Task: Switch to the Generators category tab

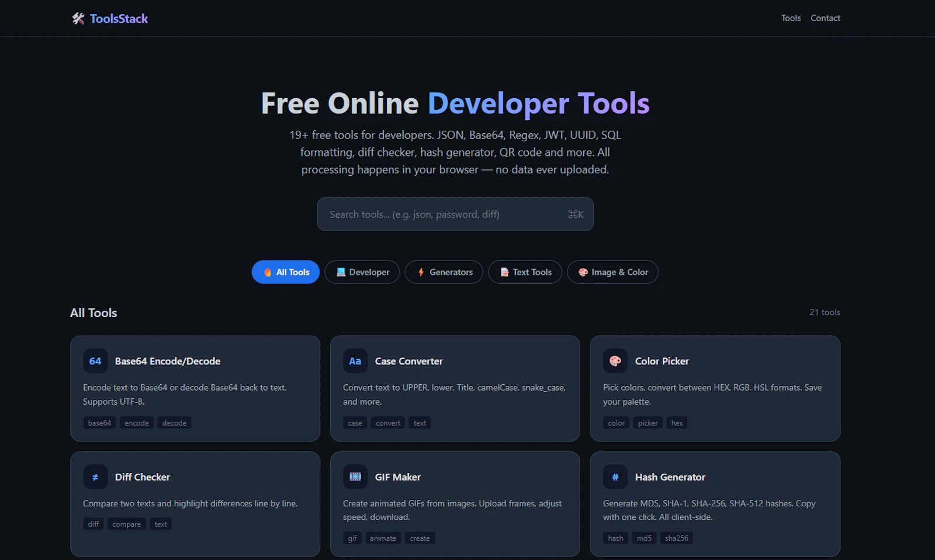Action: coord(444,272)
